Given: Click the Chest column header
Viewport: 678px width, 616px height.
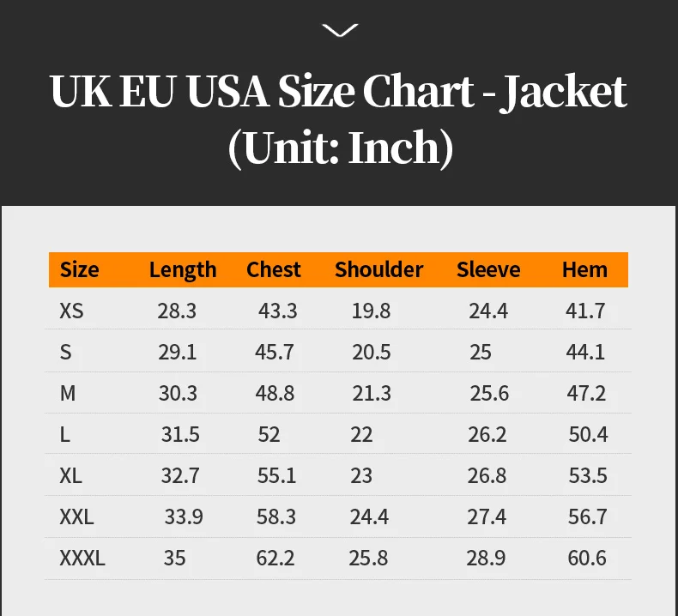Looking at the screenshot, I should coord(274,269).
